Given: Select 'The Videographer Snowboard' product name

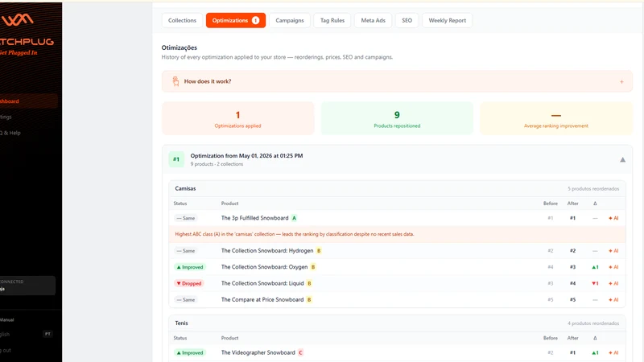Looking at the screenshot, I should [258, 353].
